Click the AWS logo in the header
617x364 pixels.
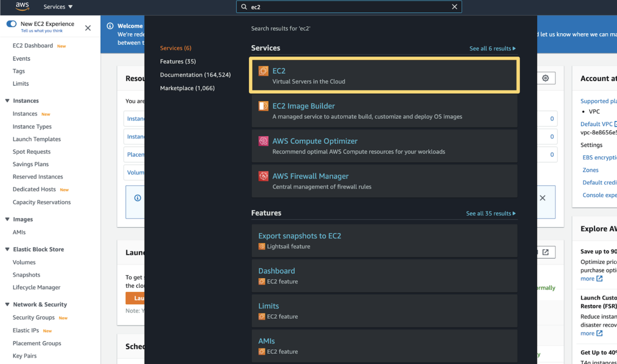[22, 6]
